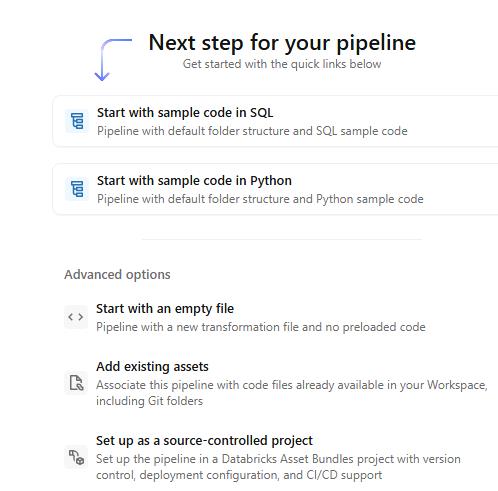This screenshot has height=491, width=498.
Task: Click the code brackets icon for empty file
Action: (76, 317)
